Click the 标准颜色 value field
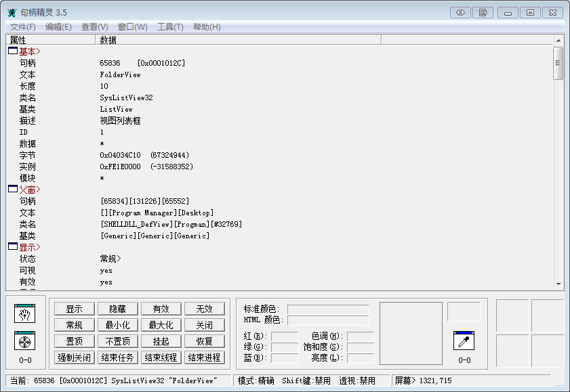This screenshot has height=392, width=570. pos(328,309)
